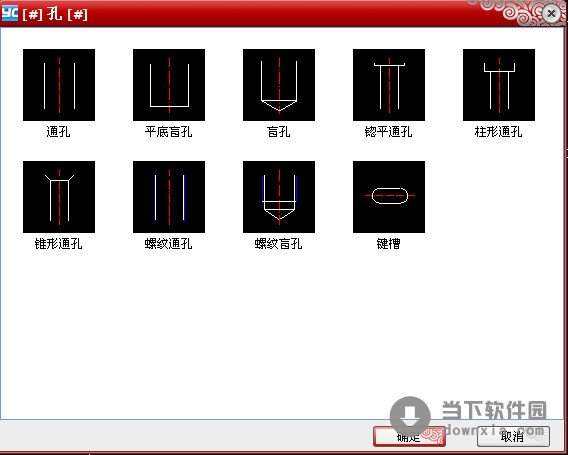Click the 柱形通孔 text label
The width and height of the screenshot is (568, 455).
pyautogui.click(x=498, y=132)
